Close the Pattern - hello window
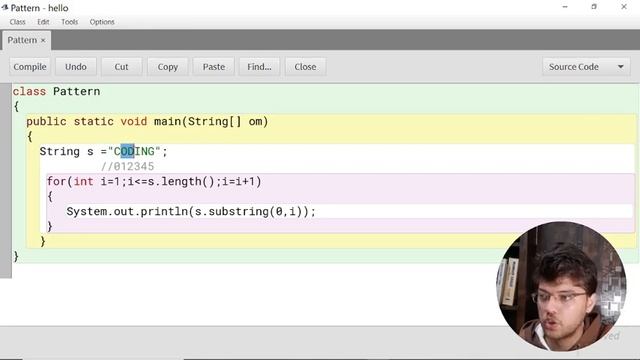640x360 pixels. [624, 7]
